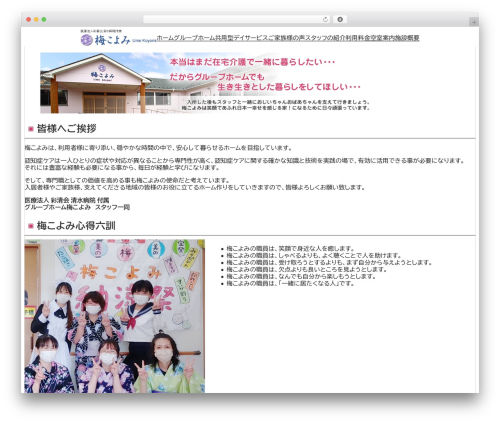Click the list item 「一緒に居たくなる人」です
The image size is (500, 423).
point(290,283)
